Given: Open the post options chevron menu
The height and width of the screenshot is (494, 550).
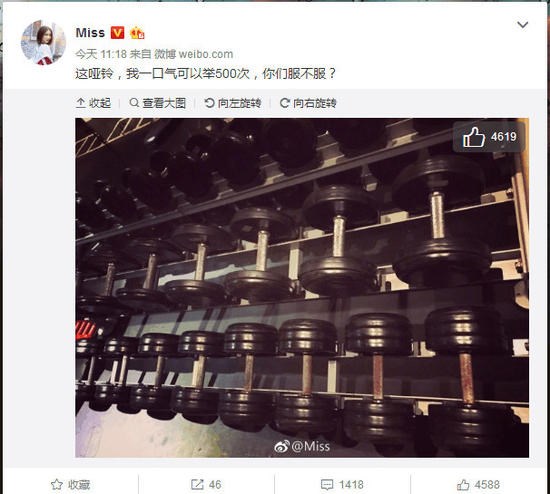Looking at the screenshot, I should [523, 25].
